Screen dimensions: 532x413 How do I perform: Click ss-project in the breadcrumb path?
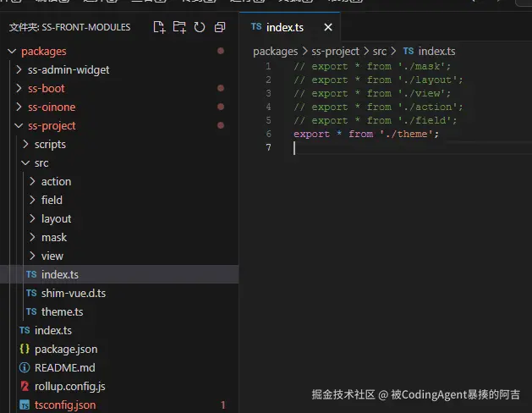click(x=335, y=52)
